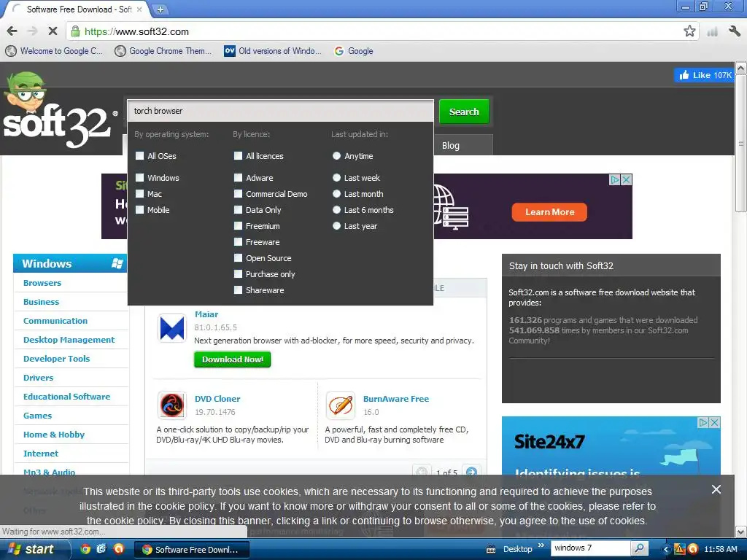Check the Freemium checkbox
Viewport: 747px width, 560px height.
[239, 226]
